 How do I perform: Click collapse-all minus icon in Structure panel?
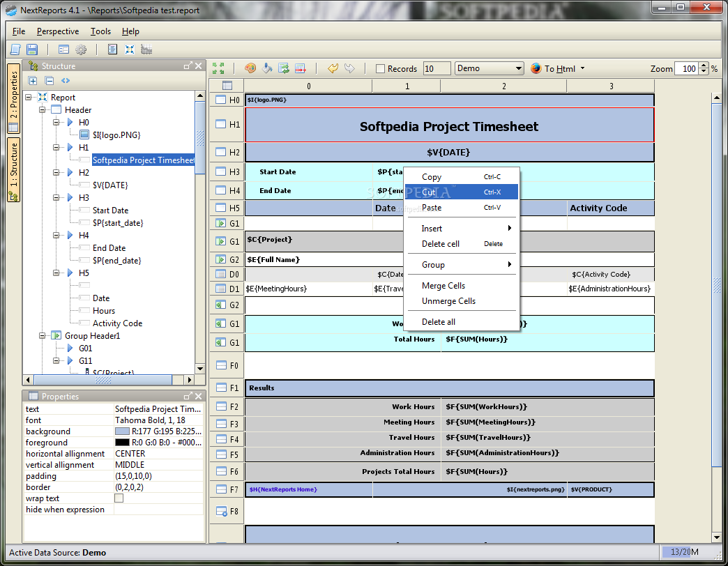click(x=49, y=80)
